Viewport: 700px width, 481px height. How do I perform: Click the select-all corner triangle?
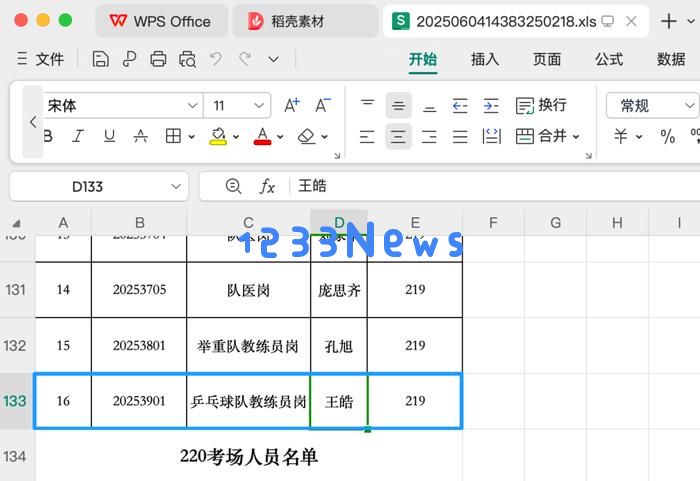click(17, 223)
